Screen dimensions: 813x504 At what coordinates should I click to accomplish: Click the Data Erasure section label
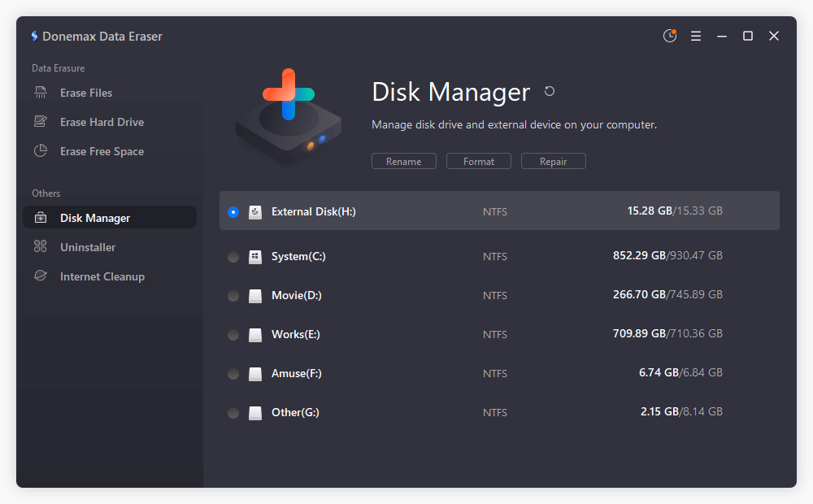58,68
